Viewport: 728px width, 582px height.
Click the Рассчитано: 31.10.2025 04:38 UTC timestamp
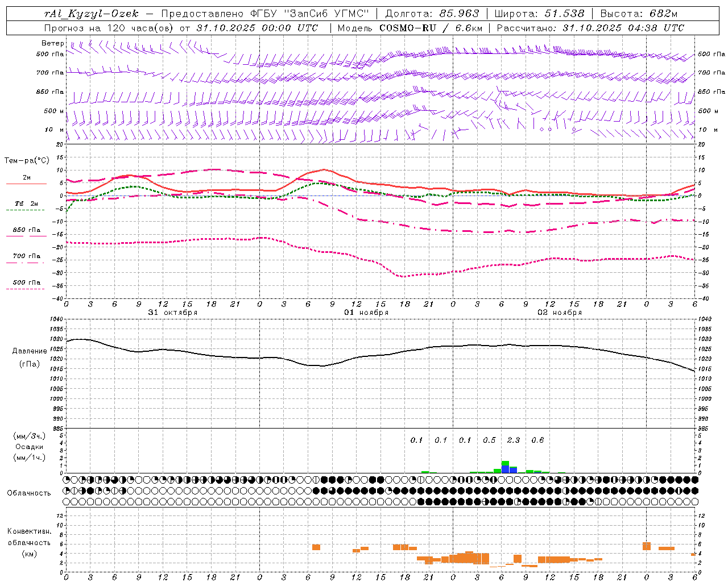(x=590, y=28)
